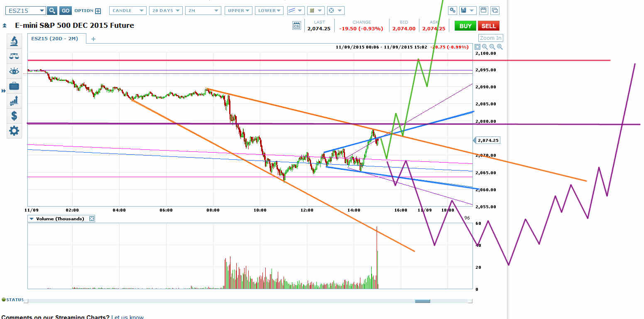
Task: Open the ESZ15 symbol dropdown
Action: tap(41, 11)
